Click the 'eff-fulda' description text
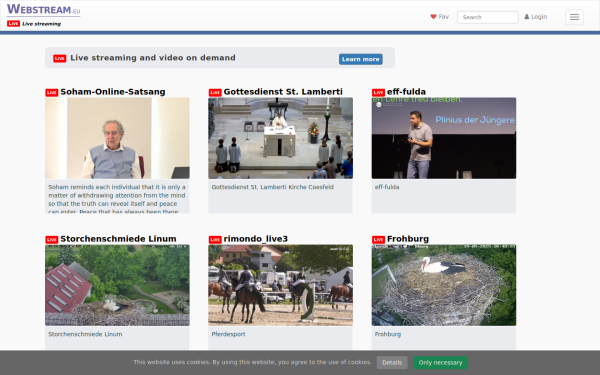Image resolution: width=600 pixels, height=375 pixels. 387,187
